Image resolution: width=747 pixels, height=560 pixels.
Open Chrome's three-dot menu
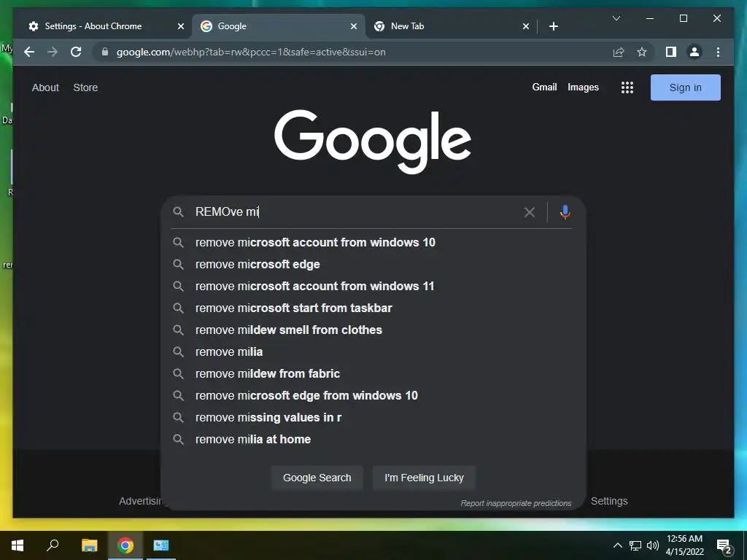718,52
